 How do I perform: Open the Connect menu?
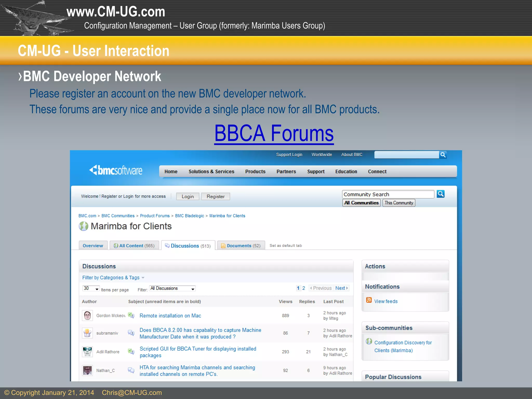(377, 172)
